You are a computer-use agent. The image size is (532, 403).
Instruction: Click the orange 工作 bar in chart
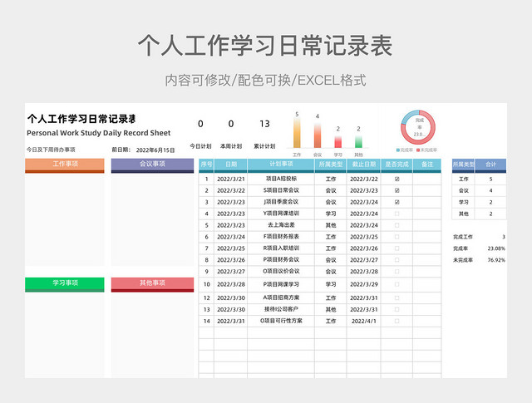297,133
